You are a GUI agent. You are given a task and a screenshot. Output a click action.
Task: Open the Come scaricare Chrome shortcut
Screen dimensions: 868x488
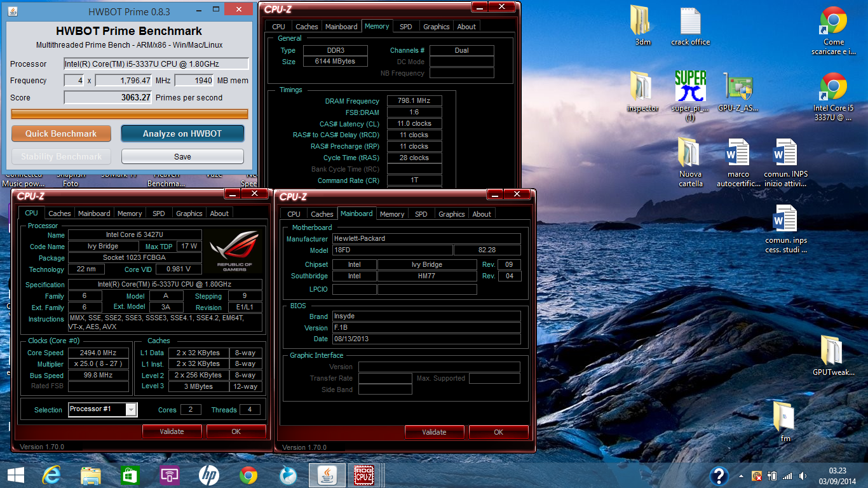(833, 30)
